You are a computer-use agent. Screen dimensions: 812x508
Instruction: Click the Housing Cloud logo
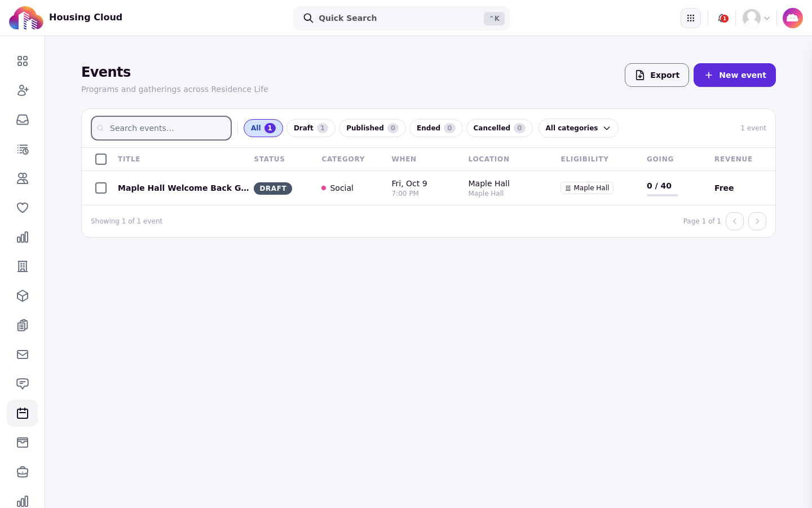click(x=26, y=18)
